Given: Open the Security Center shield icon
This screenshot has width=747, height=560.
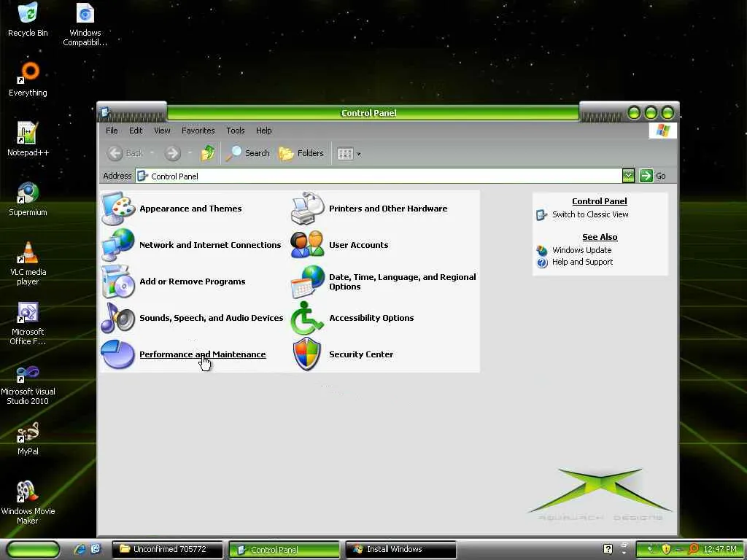Looking at the screenshot, I should (x=308, y=354).
